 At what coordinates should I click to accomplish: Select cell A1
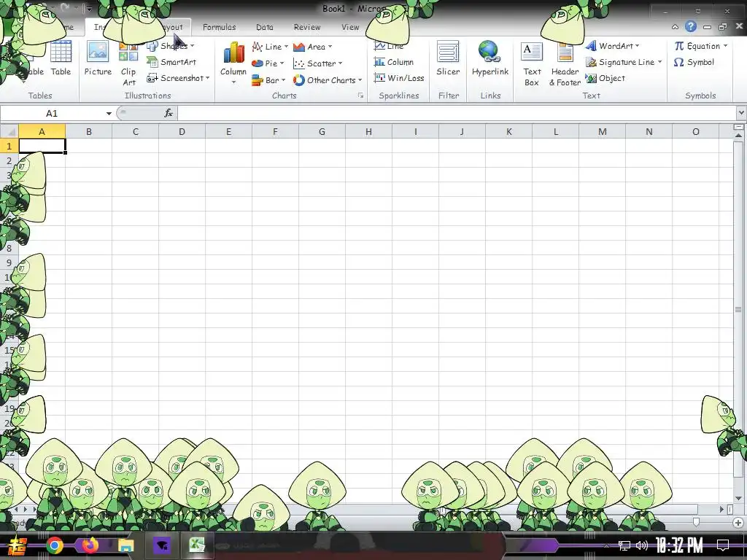(x=42, y=146)
